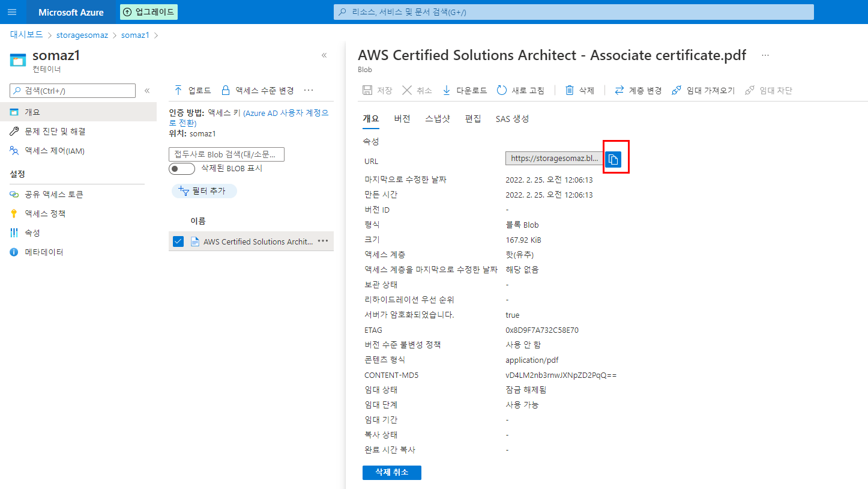This screenshot has height=489, width=868.
Task: Click 계층 변경 tier button
Action: (x=638, y=91)
